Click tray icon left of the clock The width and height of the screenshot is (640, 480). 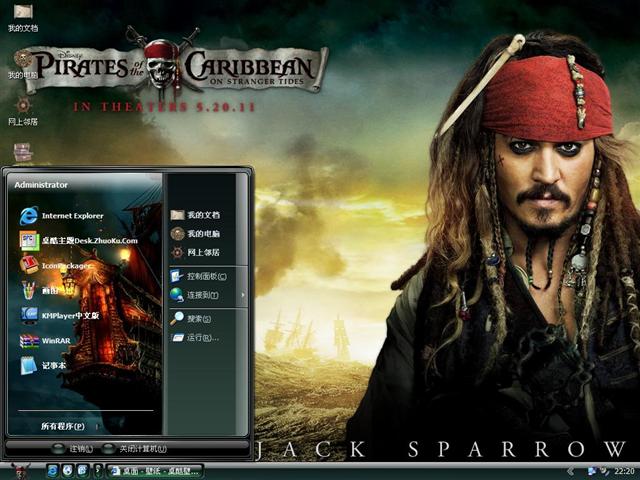(604, 471)
